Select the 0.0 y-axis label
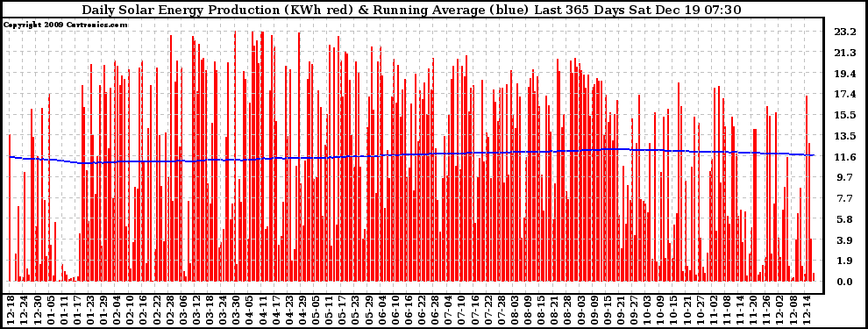868x329 pixels. [844, 282]
